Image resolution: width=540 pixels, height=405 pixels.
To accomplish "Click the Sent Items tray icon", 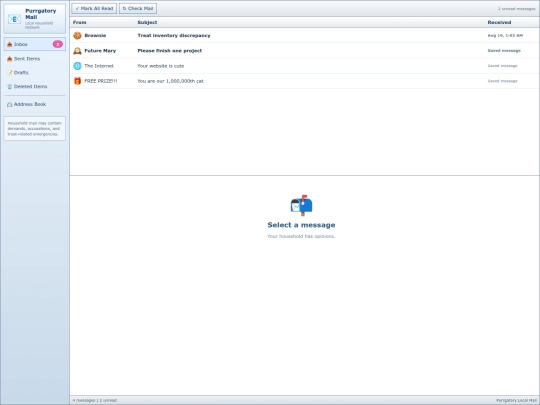I will click(10, 59).
